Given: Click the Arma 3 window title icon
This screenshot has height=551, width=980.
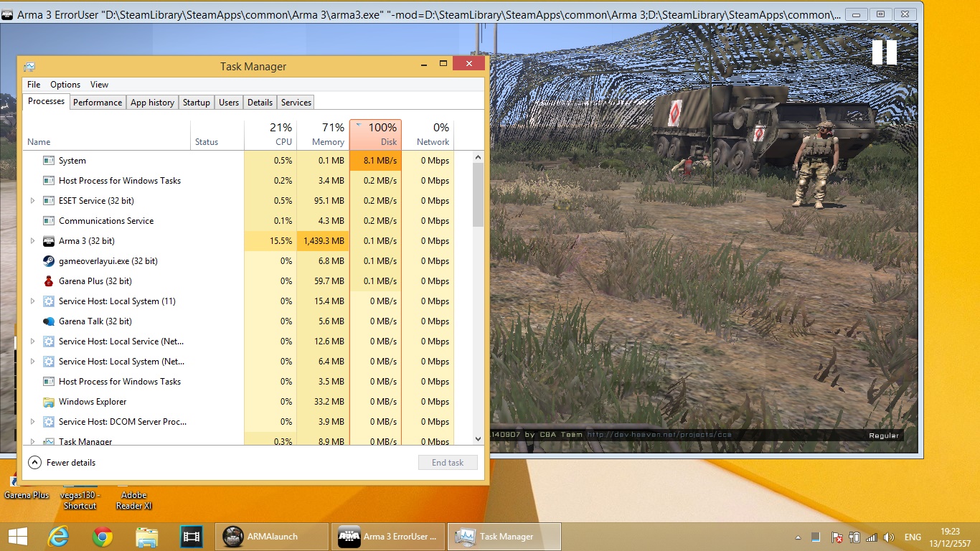Looking at the screenshot, I should click(6, 14).
